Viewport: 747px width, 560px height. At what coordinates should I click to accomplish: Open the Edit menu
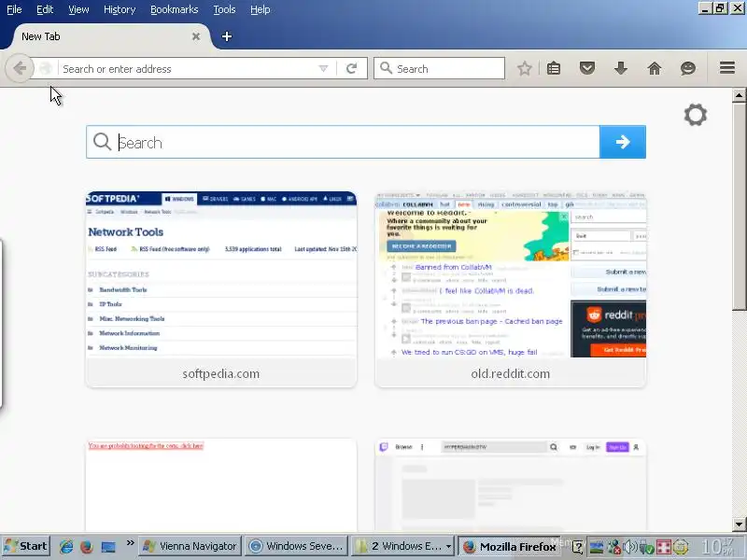[45, 9]
